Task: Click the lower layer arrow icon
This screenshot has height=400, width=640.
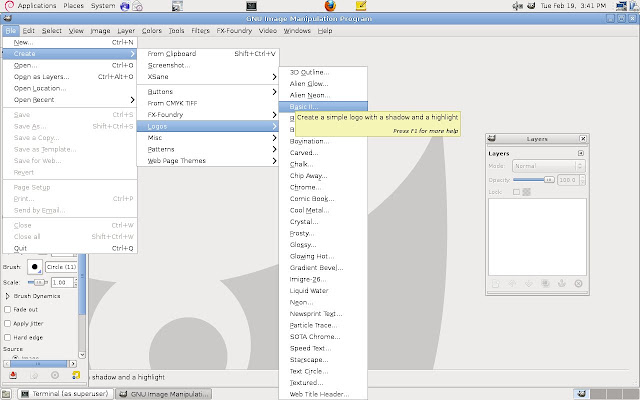Action: tap(529, 283)
